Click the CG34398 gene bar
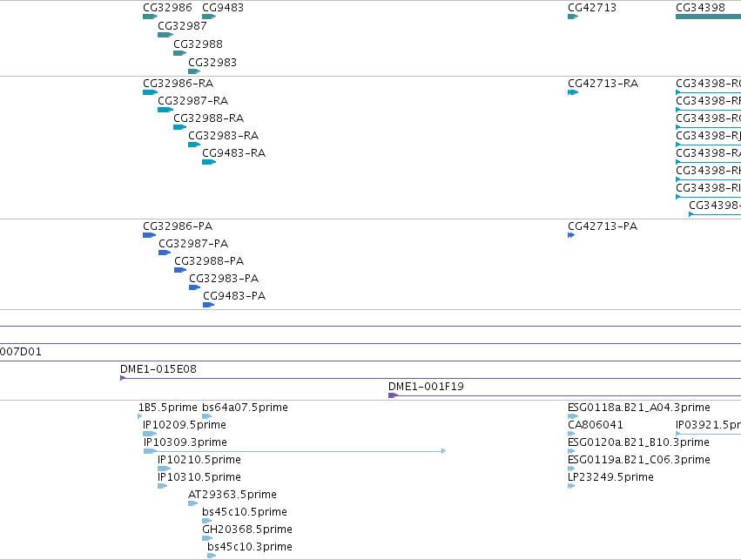 tap(709, 17)
